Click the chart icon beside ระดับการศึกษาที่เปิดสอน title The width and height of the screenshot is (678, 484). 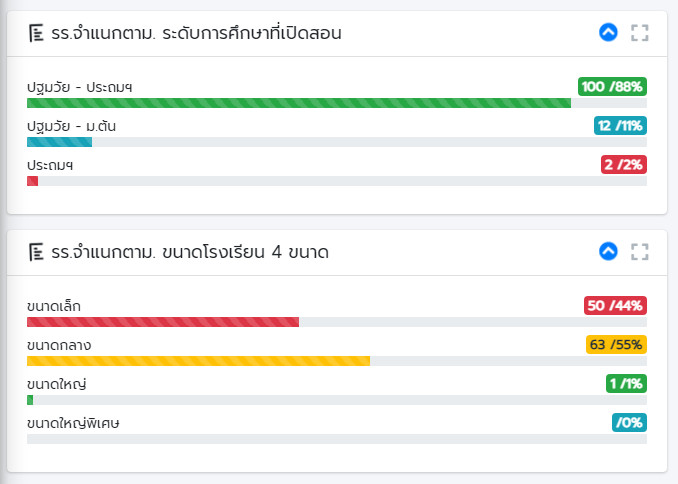point(36,33)
